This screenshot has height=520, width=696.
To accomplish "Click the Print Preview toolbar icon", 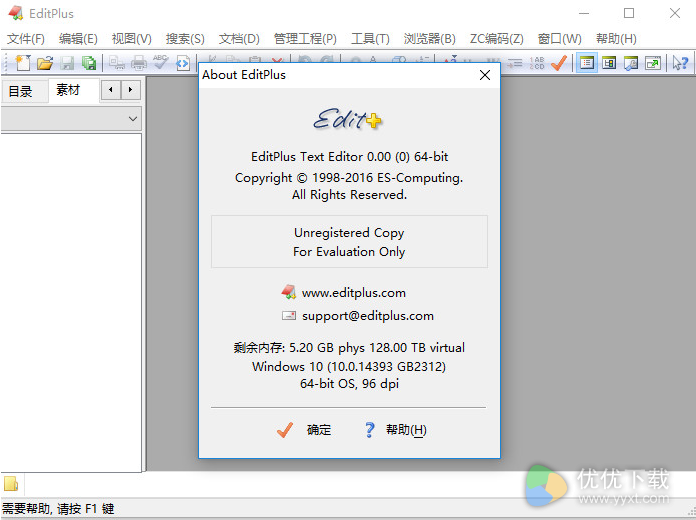I will coord(117,63).
